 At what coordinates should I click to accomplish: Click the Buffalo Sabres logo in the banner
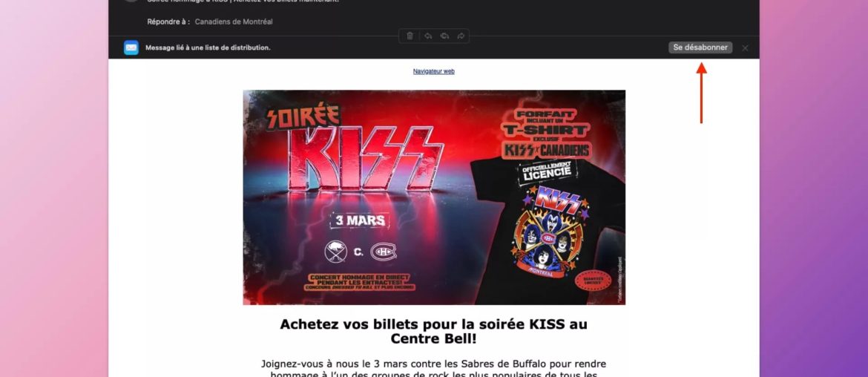coord(335,252)
